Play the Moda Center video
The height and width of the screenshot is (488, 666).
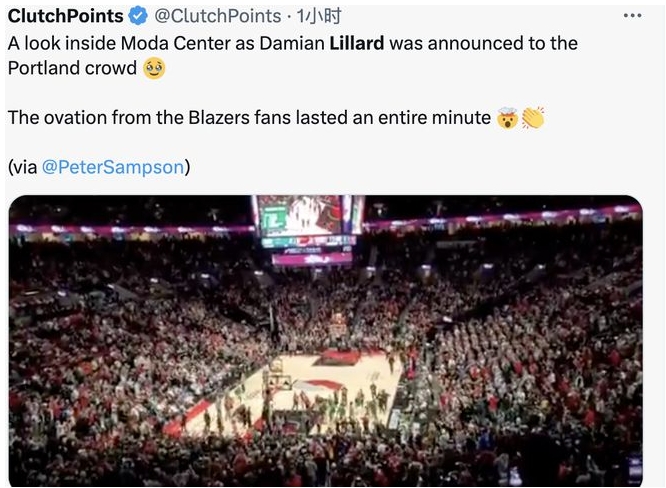tap(326, 341)
